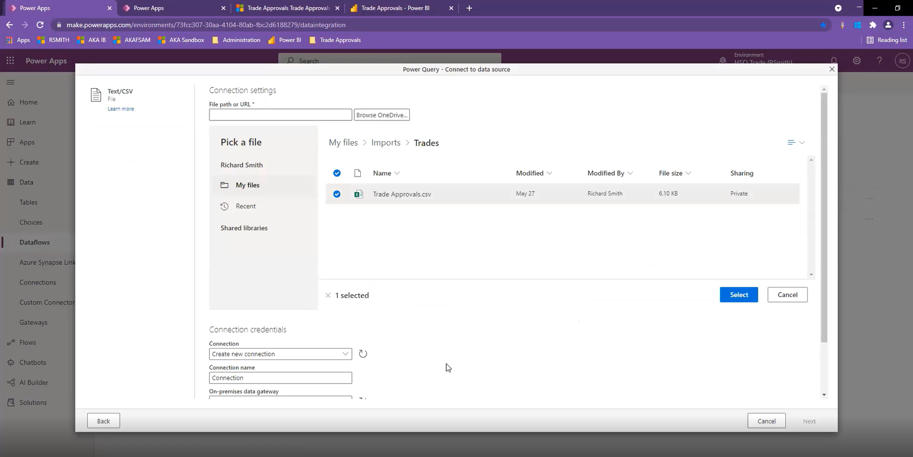Click Cancel in the dialog footer

click(x=766, y=421)
